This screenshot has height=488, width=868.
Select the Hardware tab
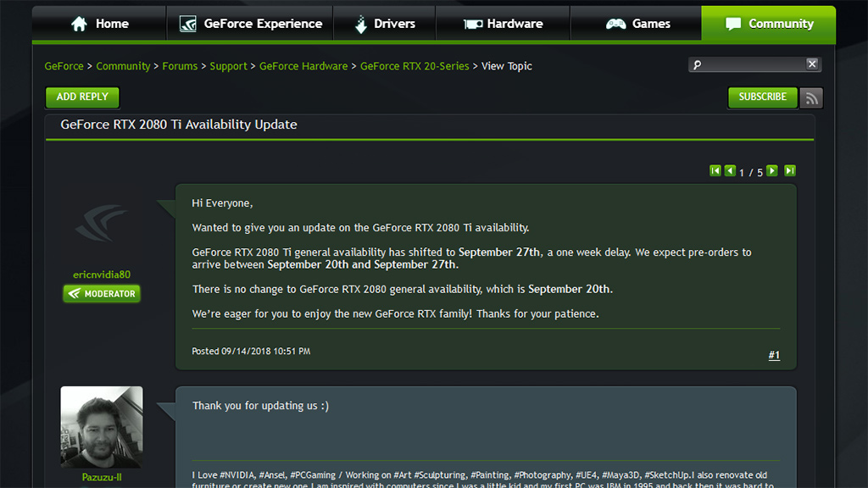click(503, 24)
